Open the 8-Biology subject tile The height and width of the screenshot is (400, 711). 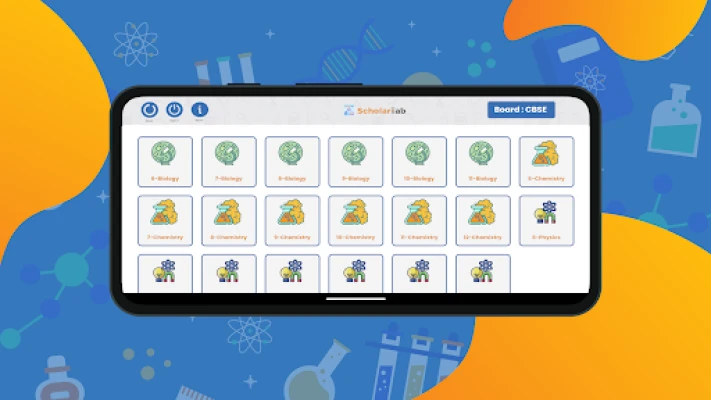pyautogui.click(x=292, y=161)
